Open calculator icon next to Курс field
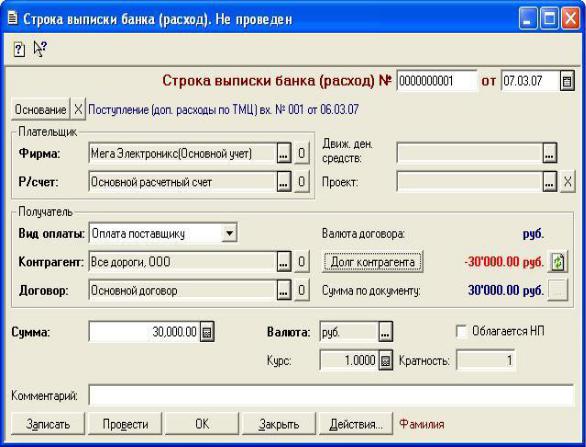The width and height of the screenshot is (586, 447). tap(386, 361)
